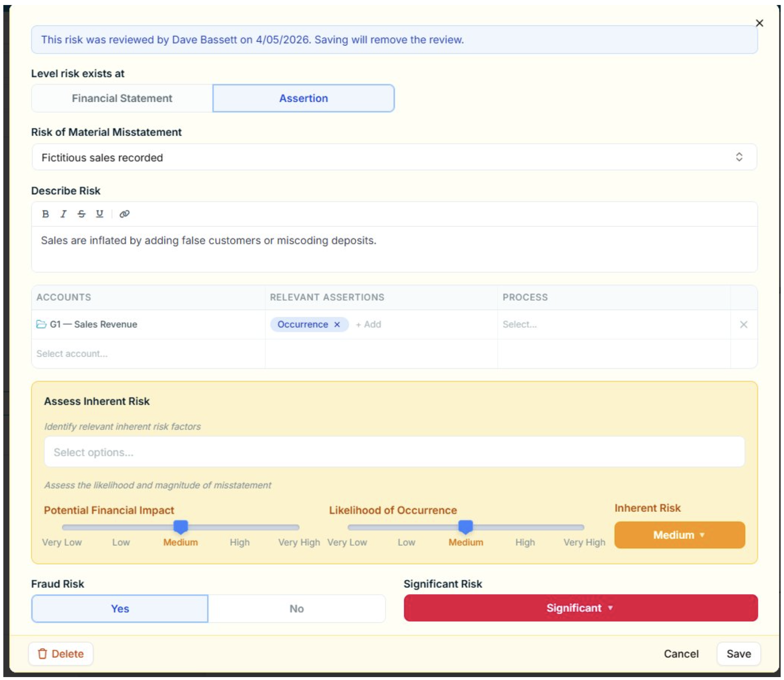Viewport: 784px width, 680px height.
Task: Save the risk
Action: [739, 654]
